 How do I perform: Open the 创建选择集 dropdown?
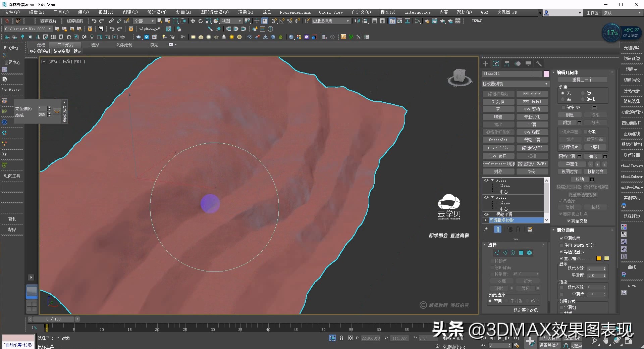[348, 21]
